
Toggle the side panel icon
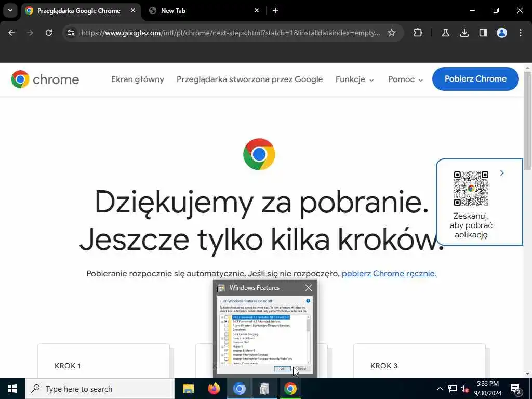point(483,33)
